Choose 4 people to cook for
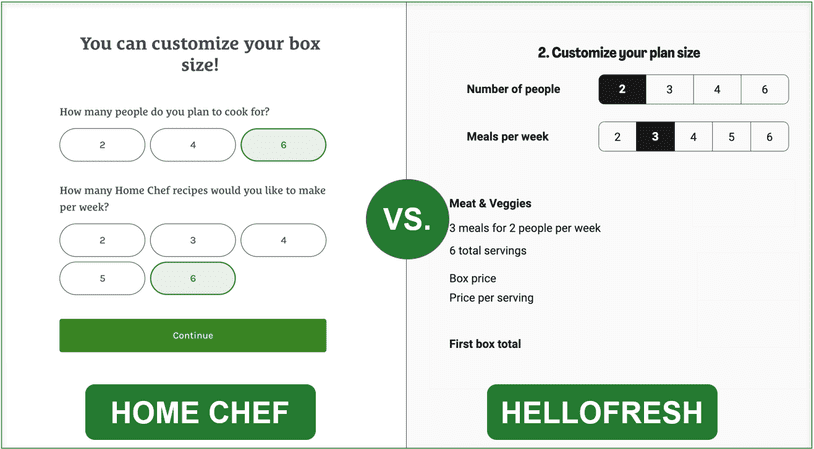814x449 pixels. pyautogui.click(x=193, y=145)
